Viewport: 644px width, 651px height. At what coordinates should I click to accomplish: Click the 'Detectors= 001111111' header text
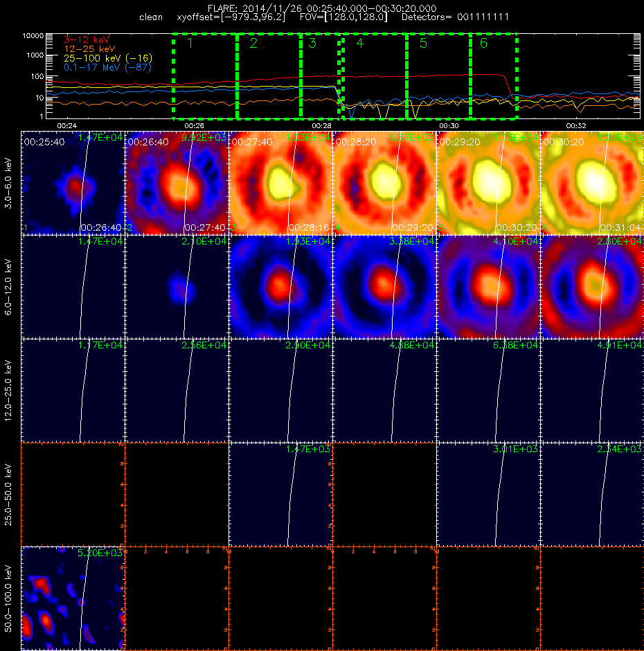(x=455, y=17)
